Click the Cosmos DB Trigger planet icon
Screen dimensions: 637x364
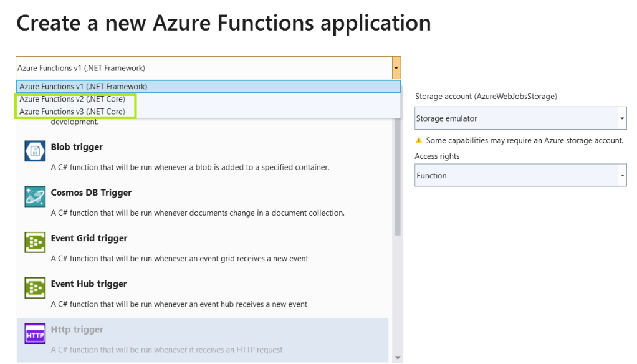coord(35,197)
